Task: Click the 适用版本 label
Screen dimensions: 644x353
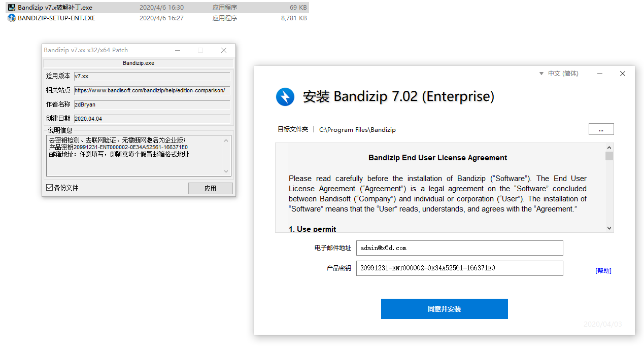Action: click(58, 76)
